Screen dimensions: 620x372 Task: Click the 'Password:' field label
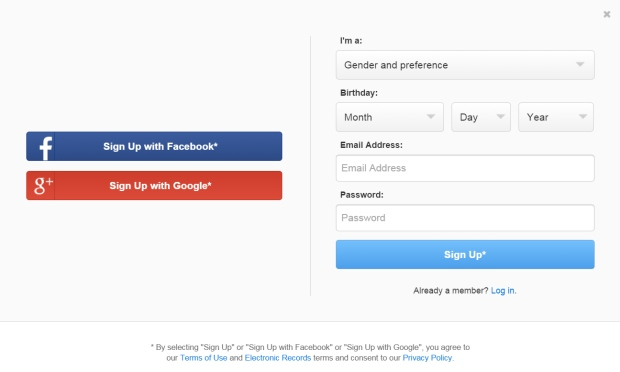[x=362, y=195]
